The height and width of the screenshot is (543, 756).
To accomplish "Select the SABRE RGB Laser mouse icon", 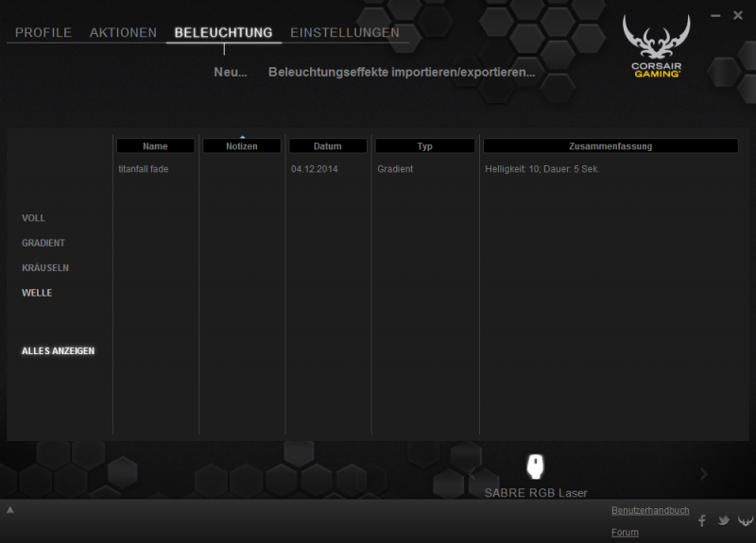I will [535, 467].
